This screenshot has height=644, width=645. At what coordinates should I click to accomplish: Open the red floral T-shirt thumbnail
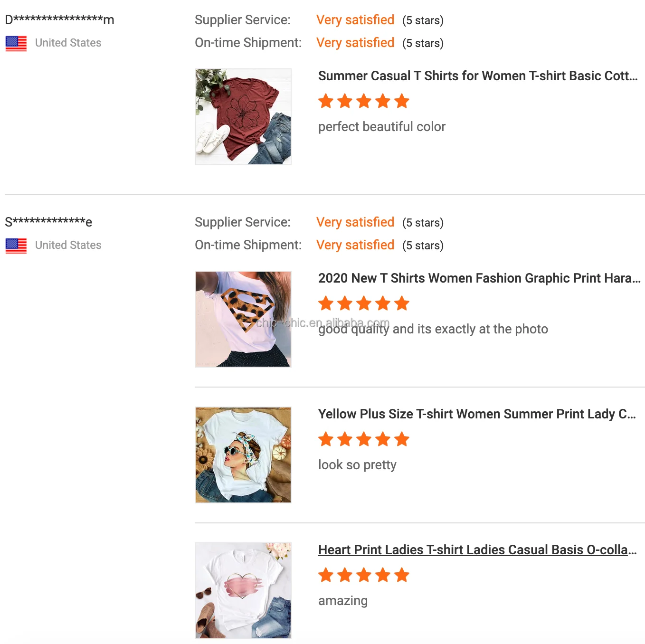(x=243, y=117)
